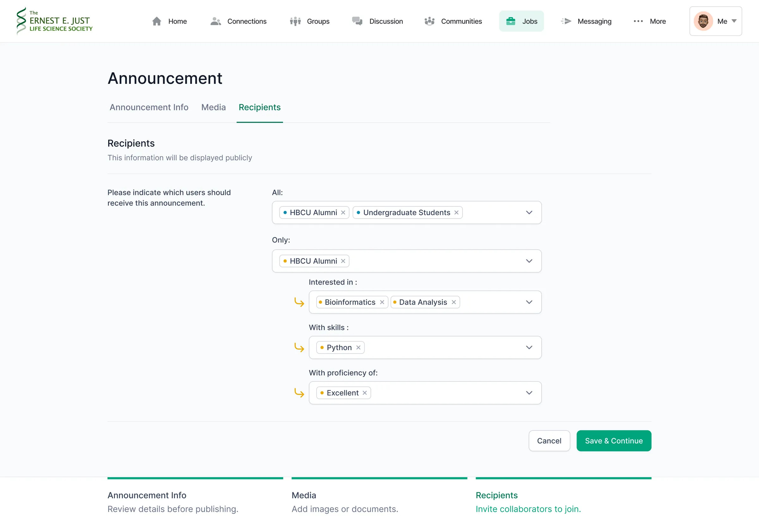Click the More three-dots icon
The height and width of the screenshot is (532, 759).
click(x=638, y=21)
